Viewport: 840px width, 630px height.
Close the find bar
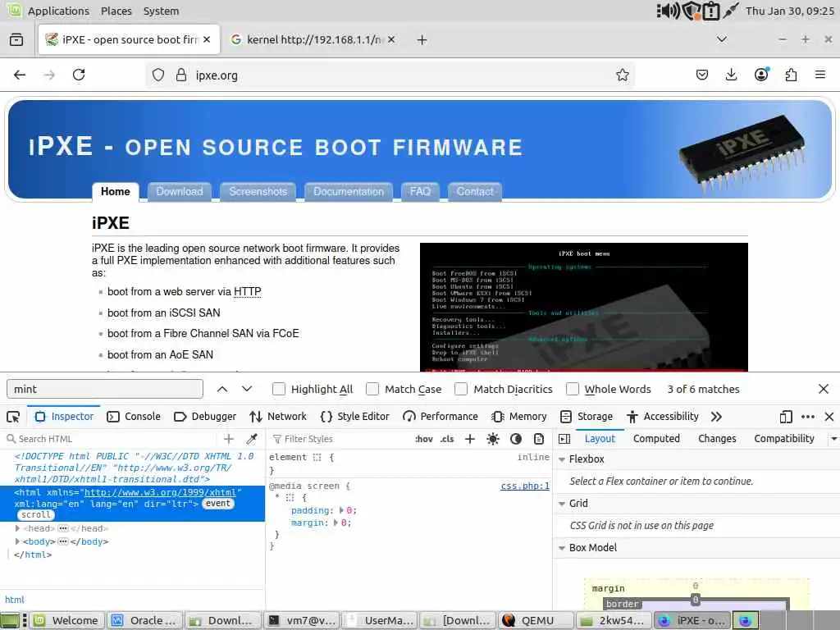point(824,389)
